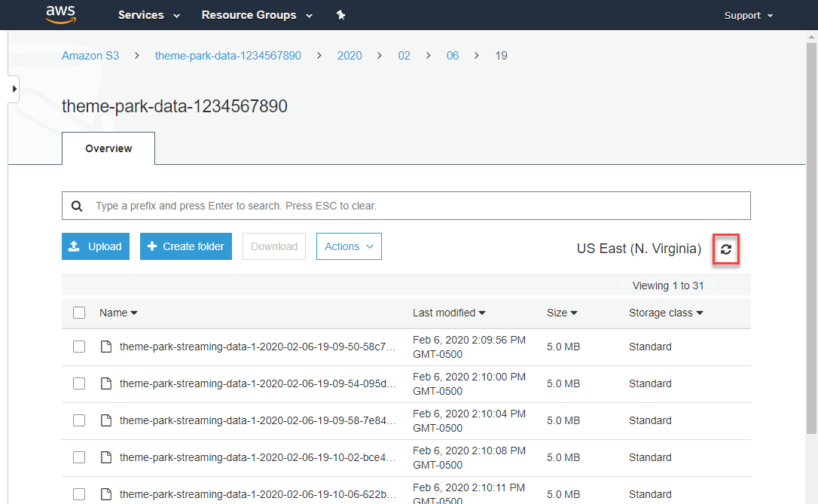Viewport: 818px width, 504px height.
Task: Click the US East (N. Virginia) region label
Action: [x=639, y=249]
